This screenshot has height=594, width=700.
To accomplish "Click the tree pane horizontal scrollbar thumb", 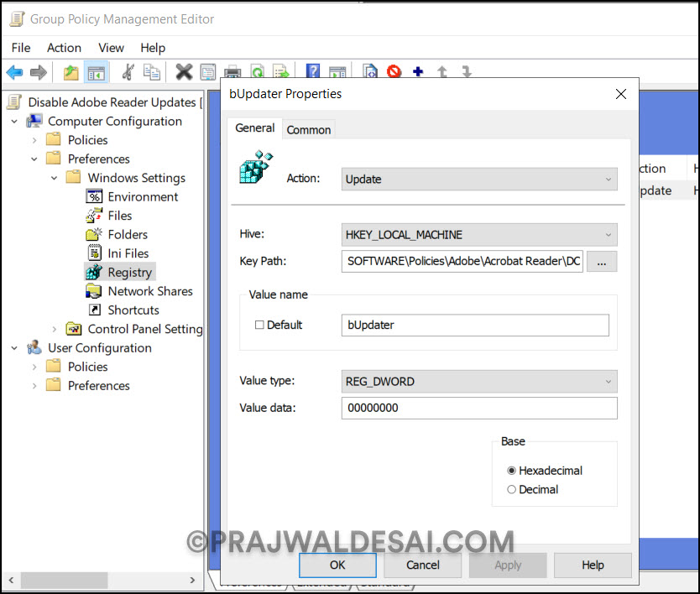I will [x=65, y=581].
